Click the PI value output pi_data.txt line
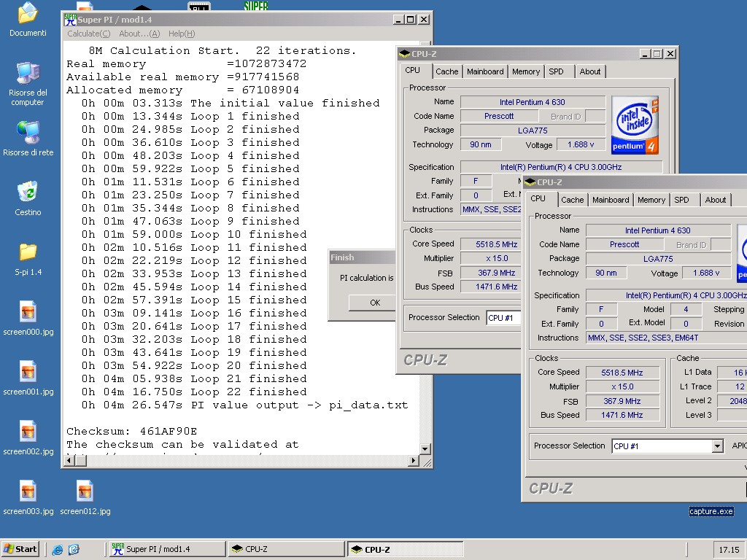Image resolution: width=747 pixels, height=560 pixels. click(244, 405)
